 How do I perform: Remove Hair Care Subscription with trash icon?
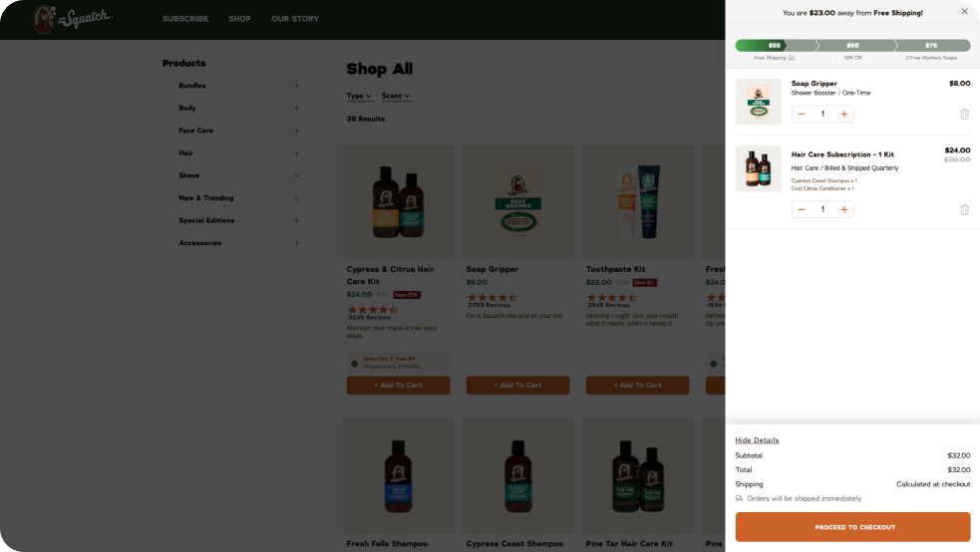tap(964, 210)
